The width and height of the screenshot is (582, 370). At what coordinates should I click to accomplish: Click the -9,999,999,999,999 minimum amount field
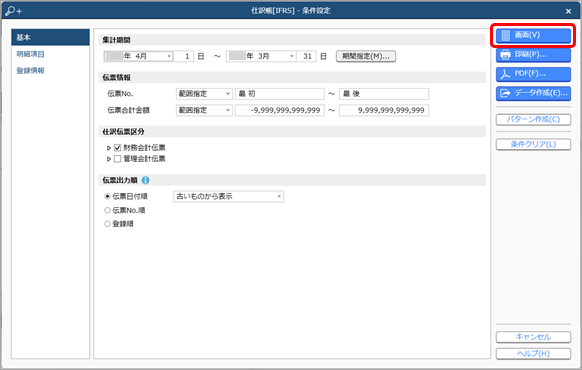279,110
